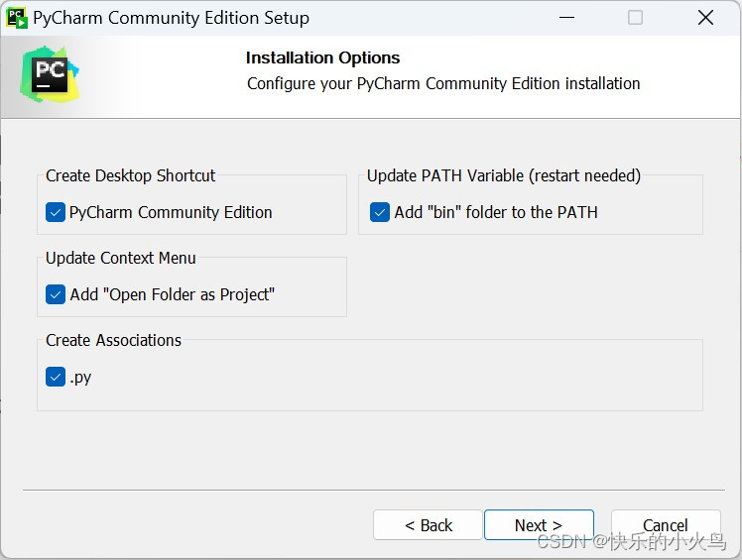This screenshot has width=742, height=560.
Task: Click "Configure your PyCharm Community Edition installation" text
Action: [x=443, y=83]
